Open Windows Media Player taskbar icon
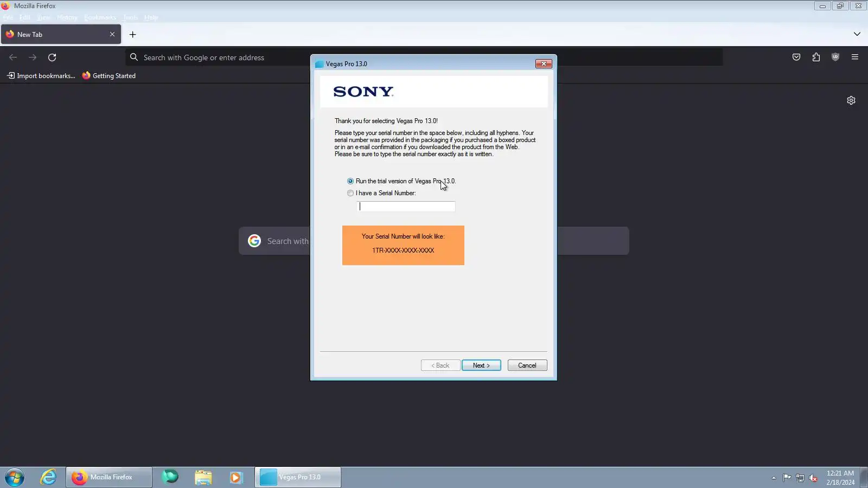This screenshot has height=488, width=868. [x=235, y=477]
